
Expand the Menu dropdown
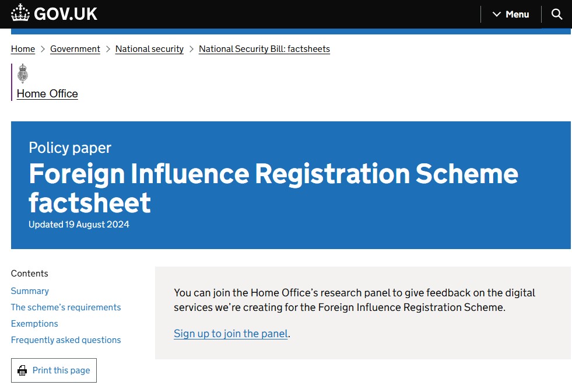tap(511, 14)
